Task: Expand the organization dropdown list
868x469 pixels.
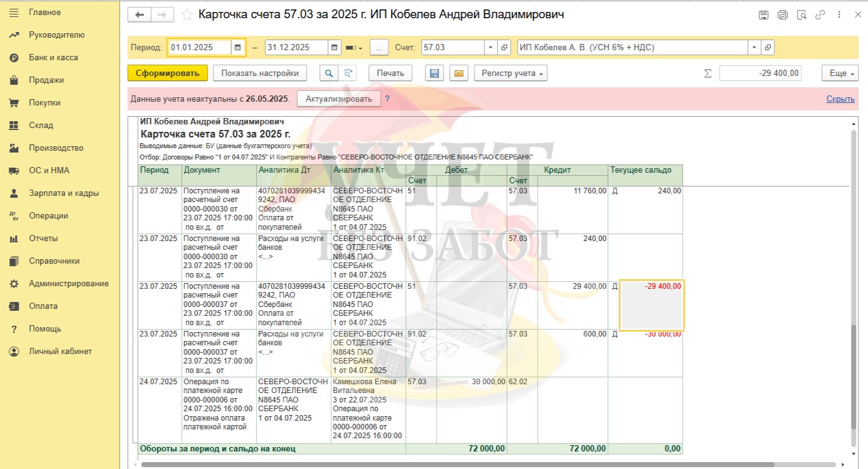Action: pos(754,48)
